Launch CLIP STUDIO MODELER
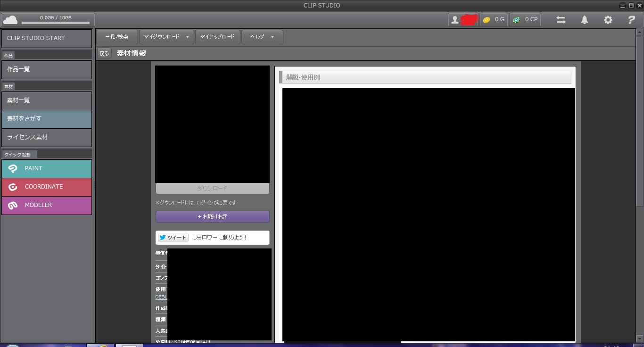 pyautogui.click(x=47, y=205)
